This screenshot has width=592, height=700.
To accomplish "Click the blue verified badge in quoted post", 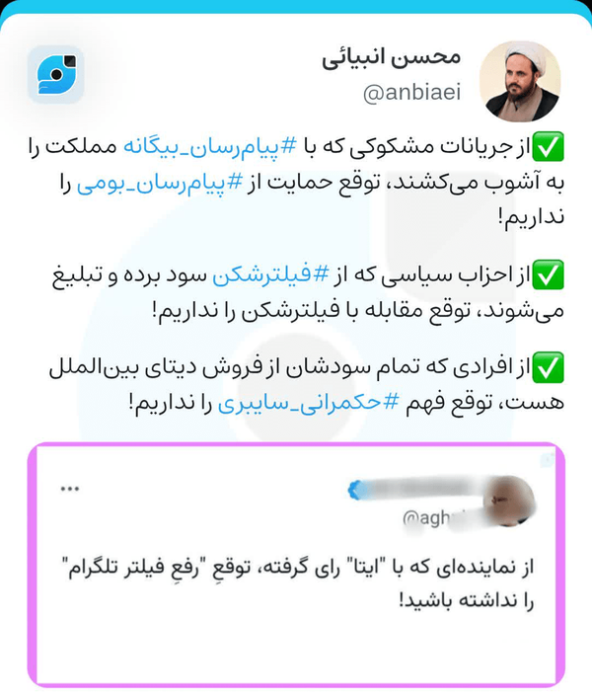I will 357,490.
